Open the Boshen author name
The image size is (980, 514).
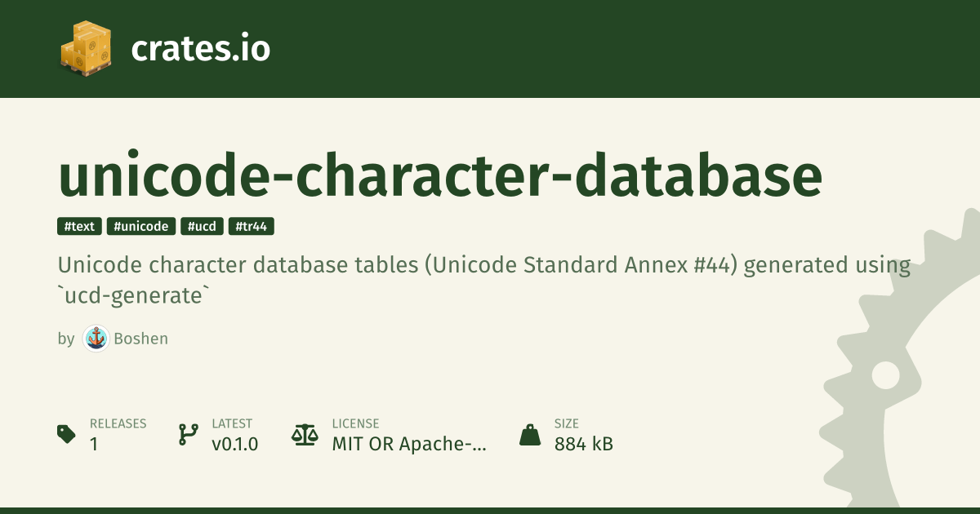click(141, 339)
